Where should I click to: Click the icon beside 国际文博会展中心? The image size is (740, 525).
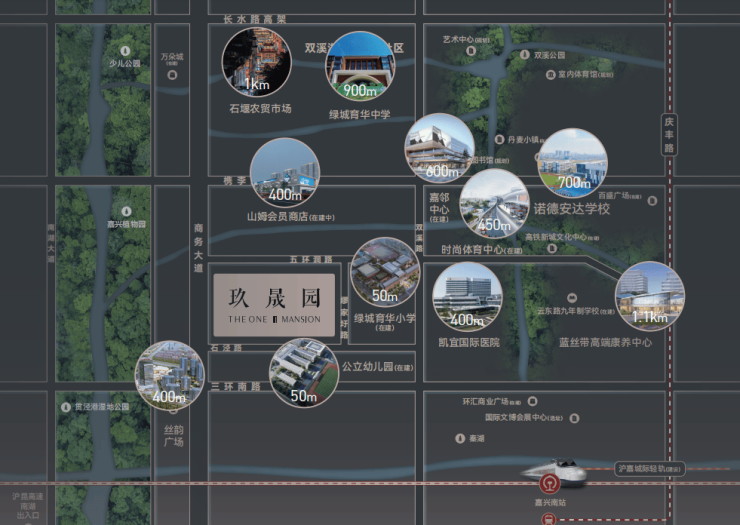coord(574,418)
